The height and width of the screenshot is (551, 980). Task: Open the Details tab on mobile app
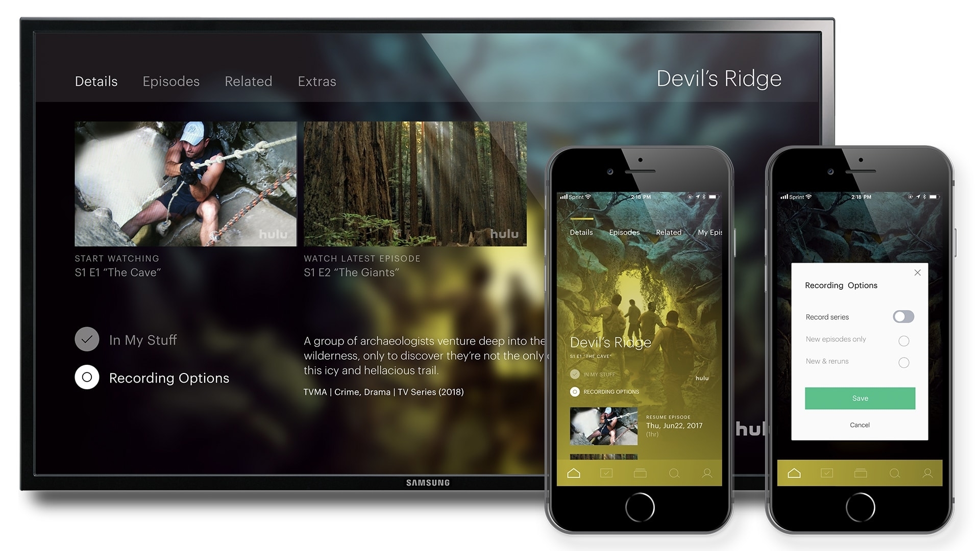tap(580, 231)
